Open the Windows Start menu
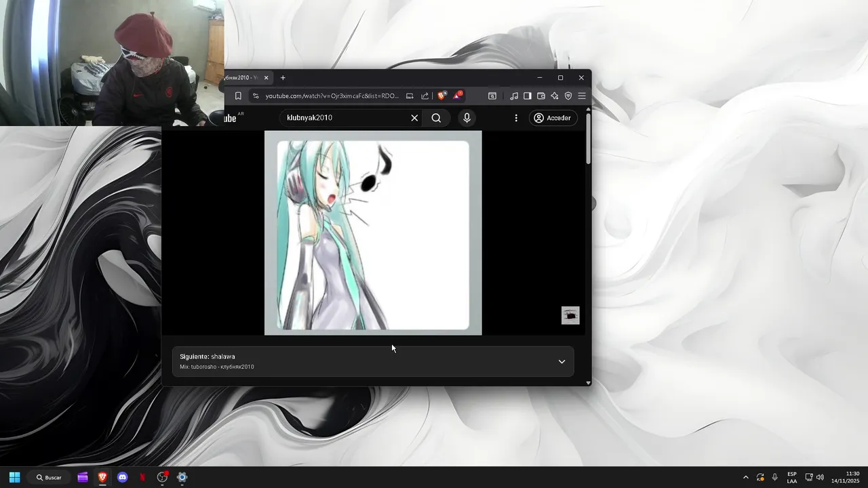 pyautogui.click(x=14, y=477)
